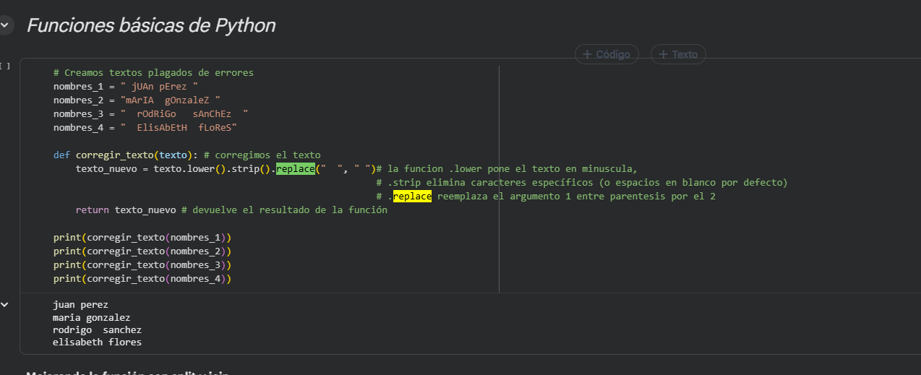The height and width of the screenshot is (375, 921).
Task: Click the green highlighted 'replace' in code
Action: pos(295,169)
